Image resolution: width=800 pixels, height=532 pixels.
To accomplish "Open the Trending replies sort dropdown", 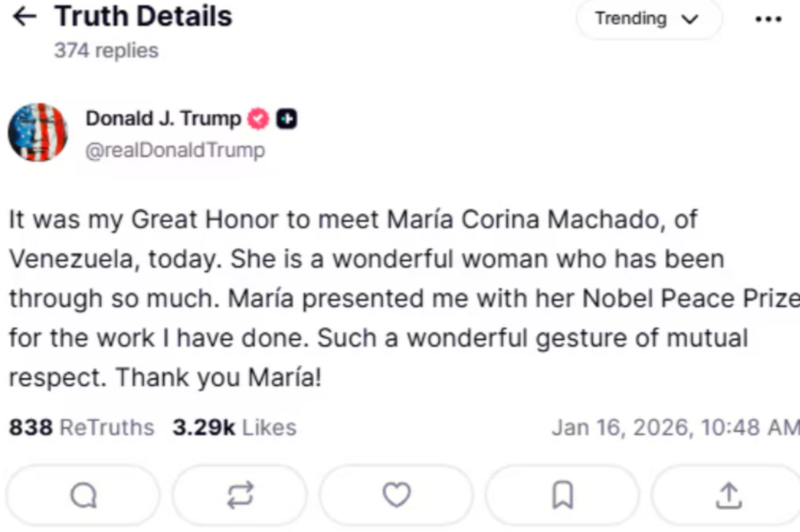I will point(647,19).
